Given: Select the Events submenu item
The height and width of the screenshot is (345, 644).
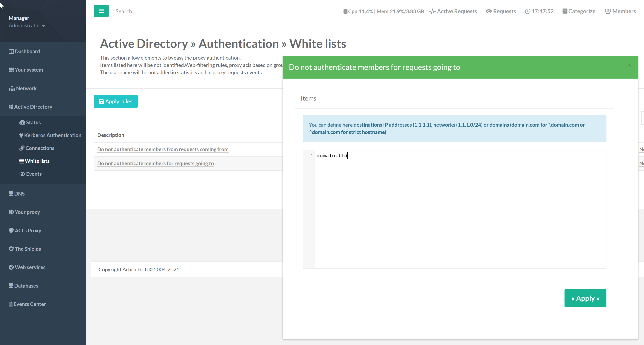Looking at the screenshot, I should 33,174.
